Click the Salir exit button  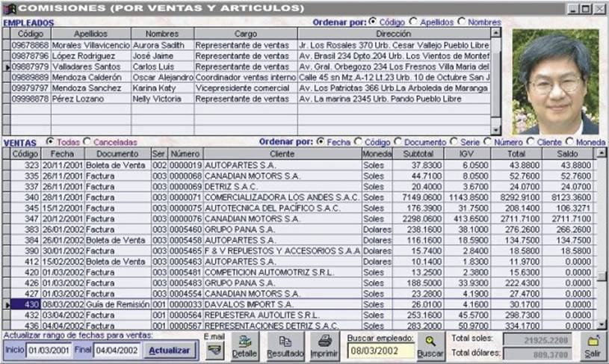coord(593,346)
